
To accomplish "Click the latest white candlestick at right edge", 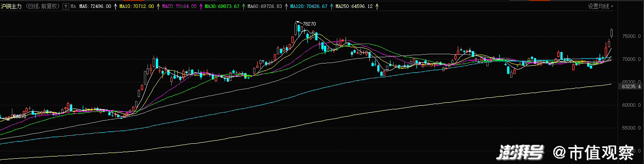I will click(612, 33).
